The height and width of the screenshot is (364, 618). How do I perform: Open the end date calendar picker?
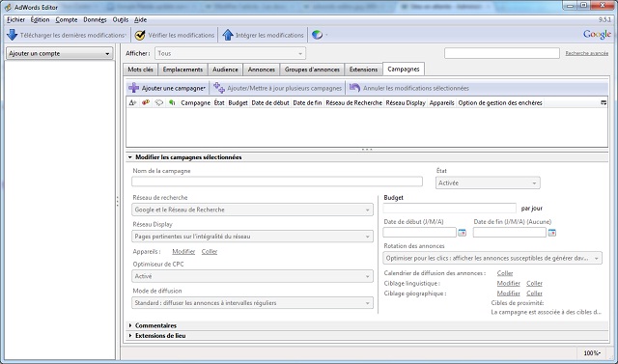tap(552, 233)
